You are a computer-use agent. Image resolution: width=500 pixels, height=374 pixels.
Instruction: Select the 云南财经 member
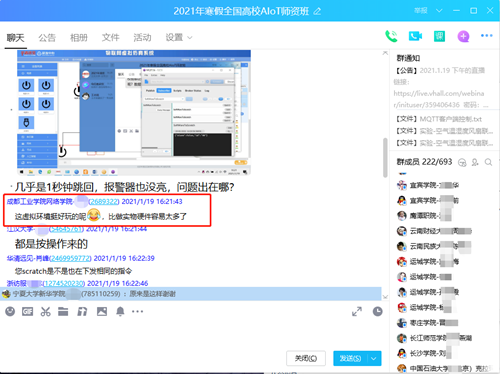click(434, 231)
